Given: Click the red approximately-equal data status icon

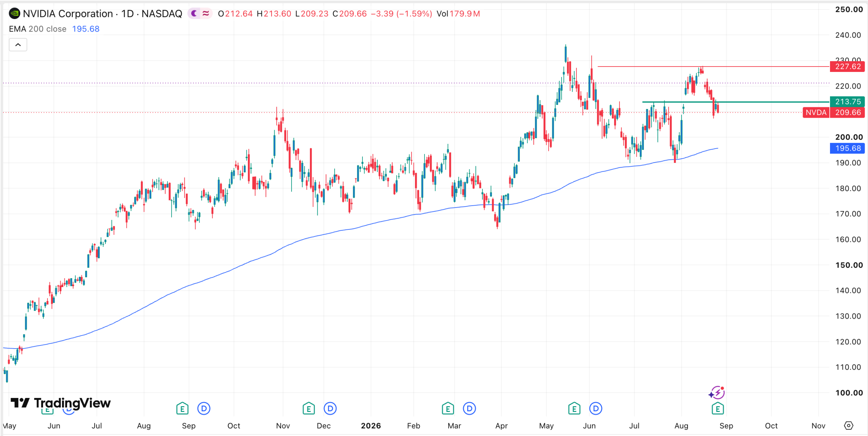Looking at the screenshot, I should point(205,14).
